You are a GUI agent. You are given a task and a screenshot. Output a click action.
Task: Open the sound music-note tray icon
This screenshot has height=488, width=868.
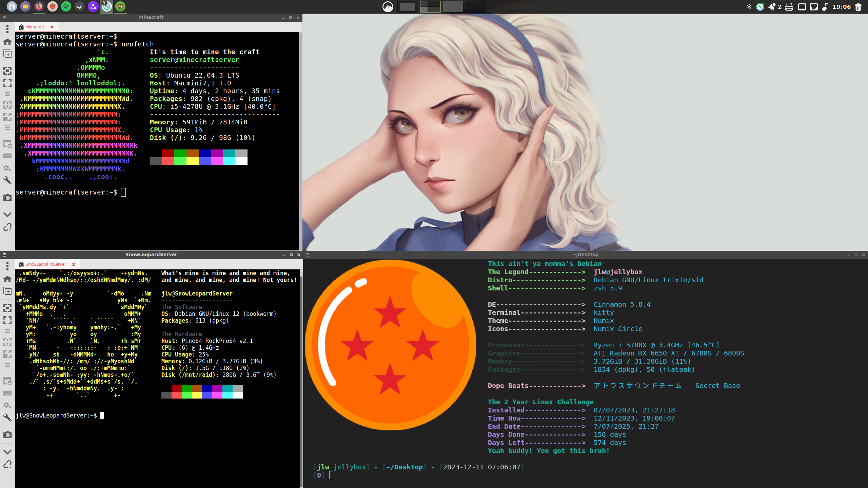tap(825, 7)
